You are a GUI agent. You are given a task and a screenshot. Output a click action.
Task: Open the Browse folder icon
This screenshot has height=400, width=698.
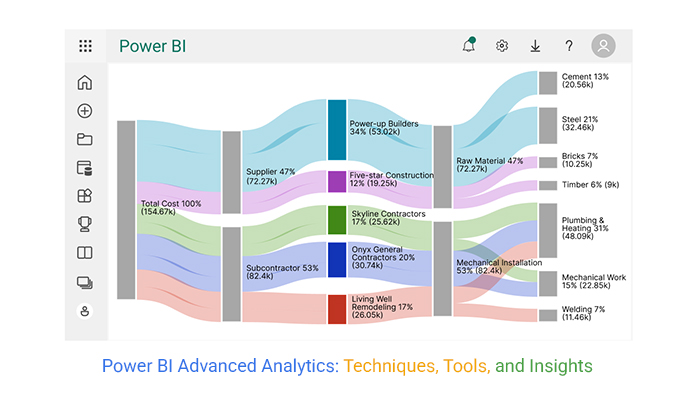85,139
